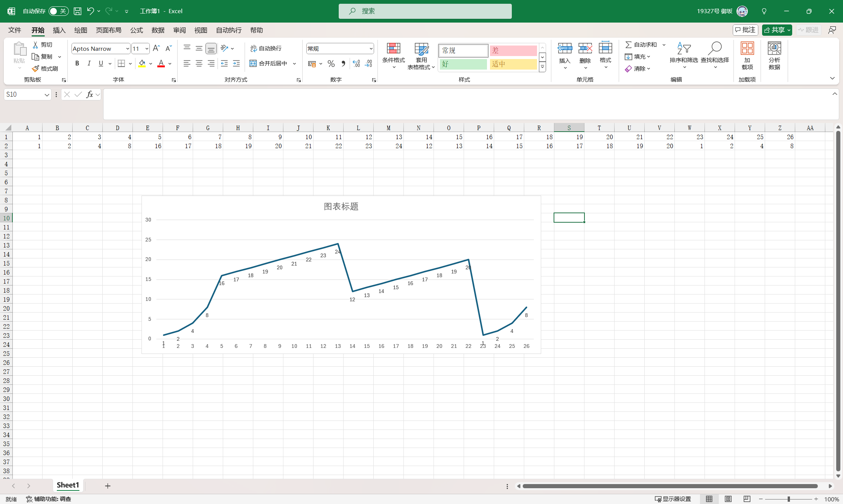Switch to Page Layout view
The width and height of the screenshot is (843, 504).
728,499
